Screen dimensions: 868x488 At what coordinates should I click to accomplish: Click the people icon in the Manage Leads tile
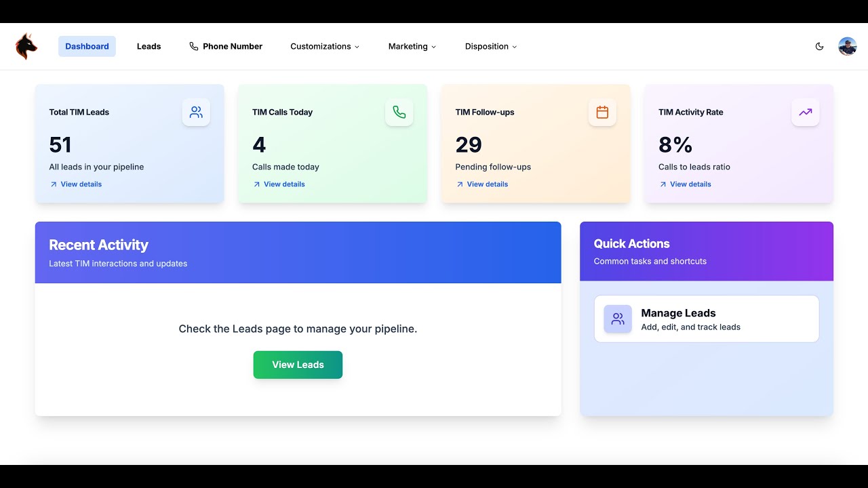pyautogui.click(x=618, y=319)
